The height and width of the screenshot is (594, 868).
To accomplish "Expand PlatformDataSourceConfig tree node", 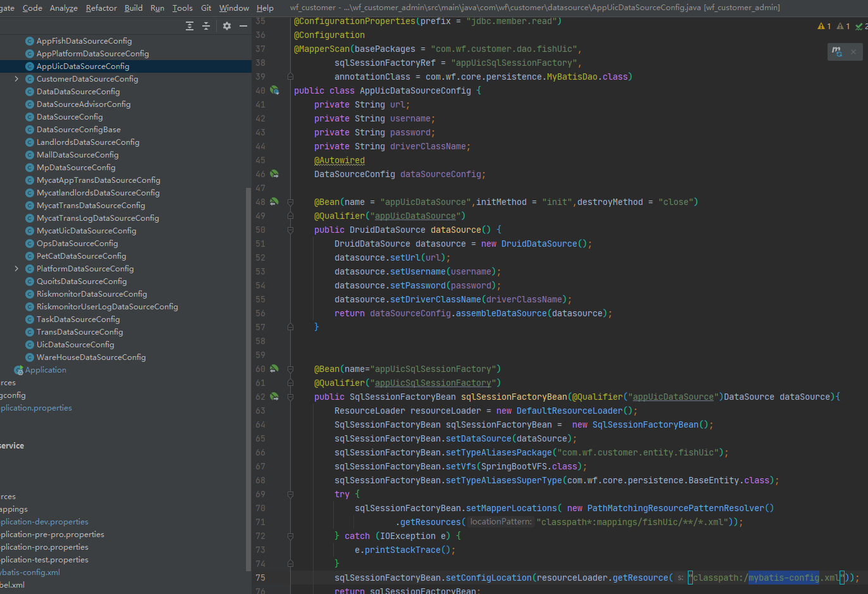I will [16, 269].
